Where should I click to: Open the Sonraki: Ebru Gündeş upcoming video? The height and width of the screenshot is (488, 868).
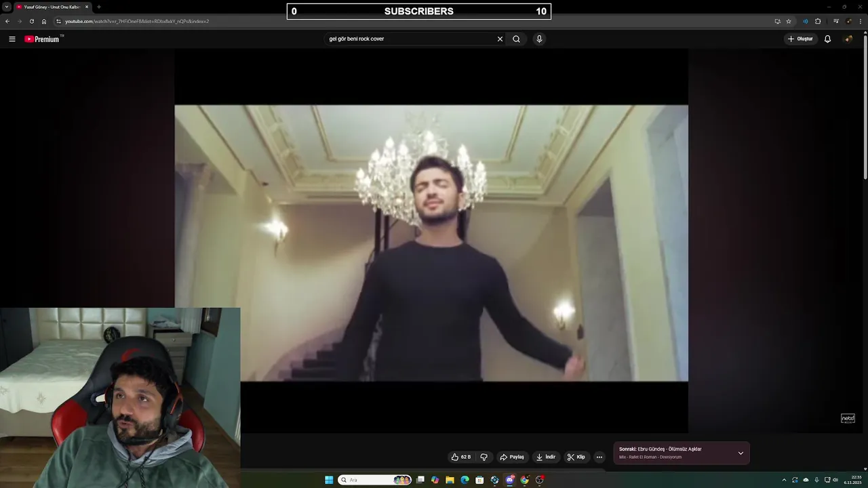(x=660, y=449)
